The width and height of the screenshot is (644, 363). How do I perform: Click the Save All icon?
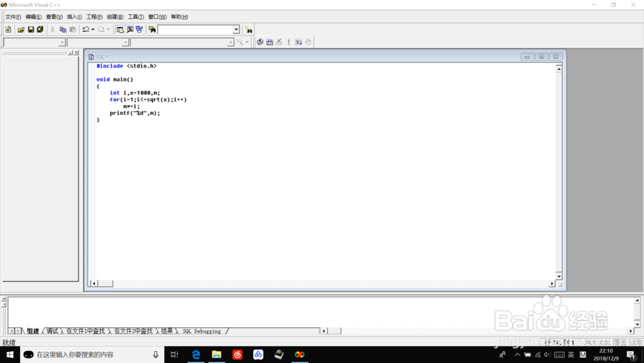click(40, 30)
